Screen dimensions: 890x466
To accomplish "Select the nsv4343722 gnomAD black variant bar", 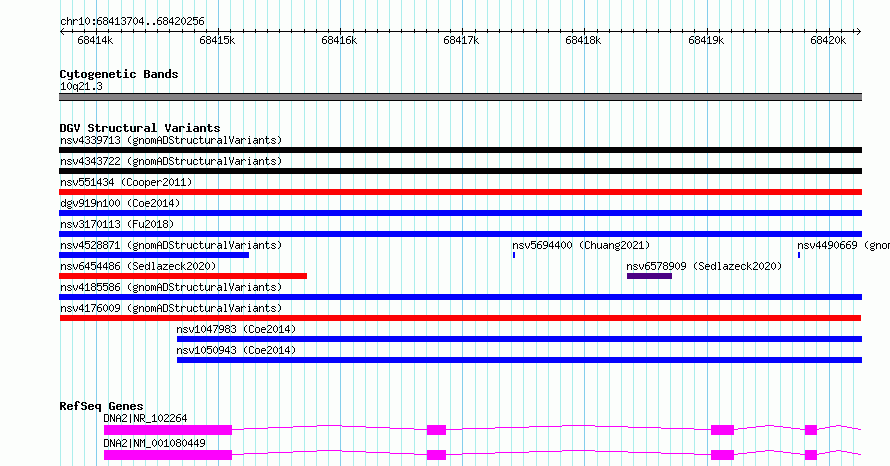I will [460, 171].
